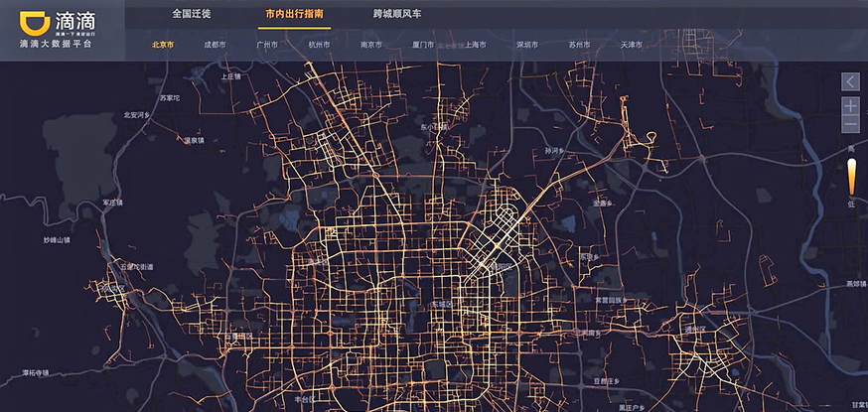This screenshot has width=868, height=412.
Task: Click the 苏家坨 label on the map
Action: [x=170, y=98]
